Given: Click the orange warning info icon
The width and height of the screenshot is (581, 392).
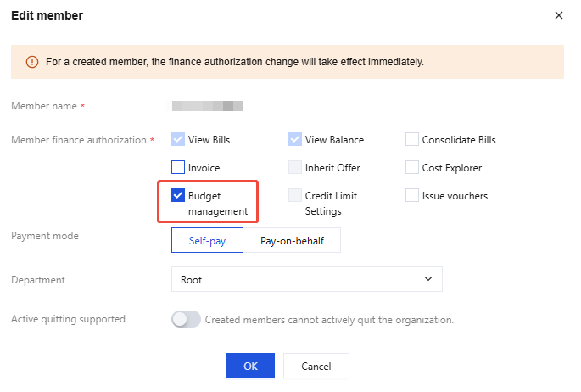Looking at the screenshot, I should tap(32, 62).
